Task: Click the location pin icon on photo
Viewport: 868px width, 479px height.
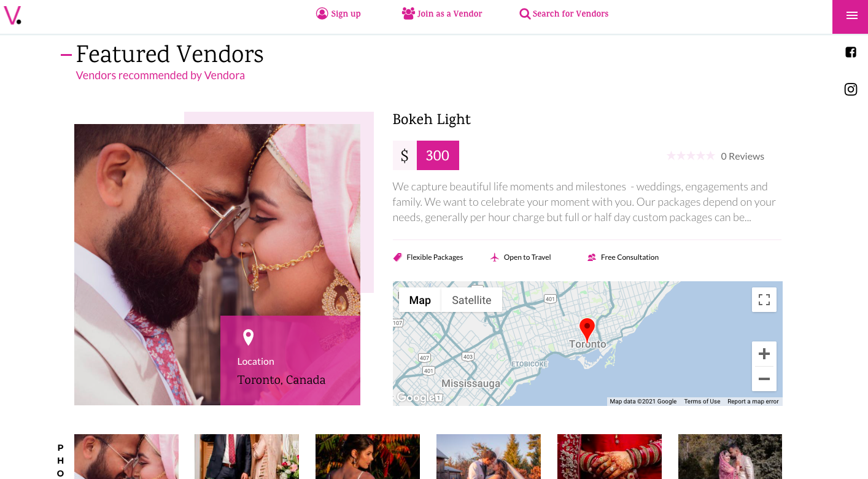Action: click(x=248, y=337)
